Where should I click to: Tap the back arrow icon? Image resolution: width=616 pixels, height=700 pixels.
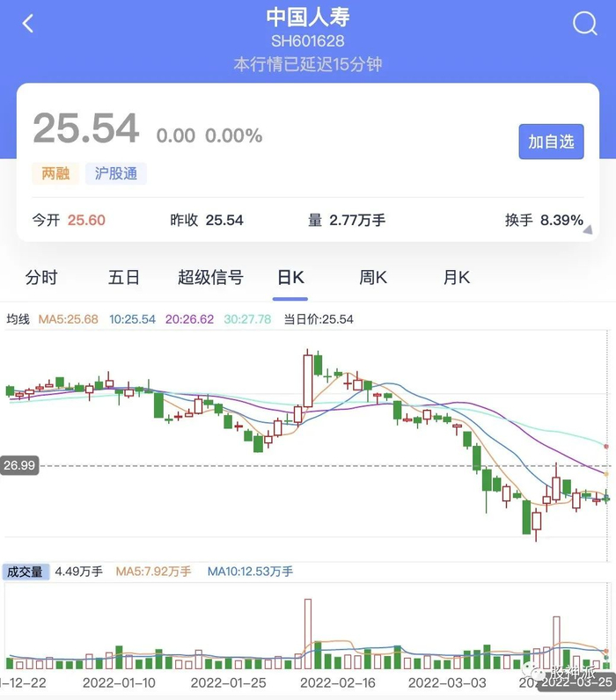pos(28,24)
